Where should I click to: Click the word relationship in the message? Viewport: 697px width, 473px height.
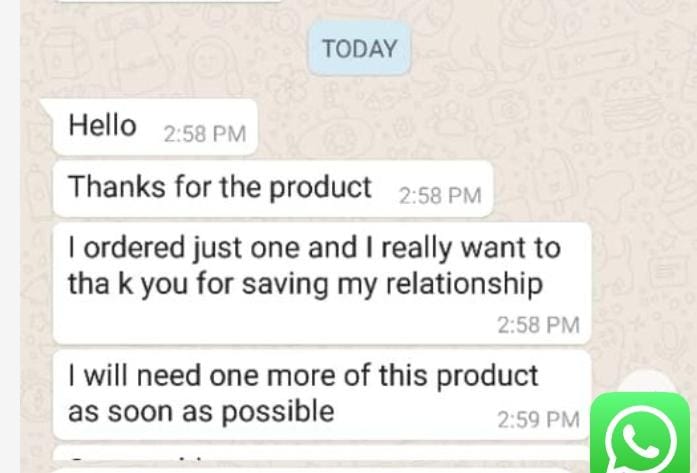coord(464,284)
